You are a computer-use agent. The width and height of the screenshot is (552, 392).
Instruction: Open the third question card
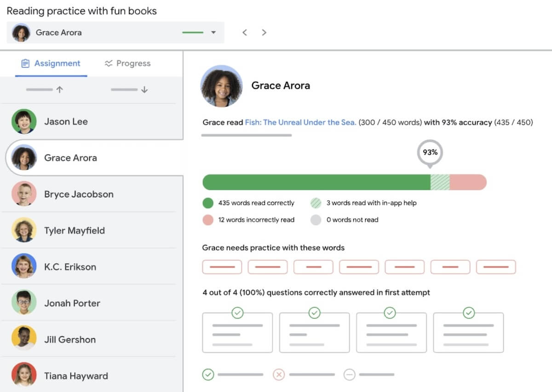coord(391,334)
